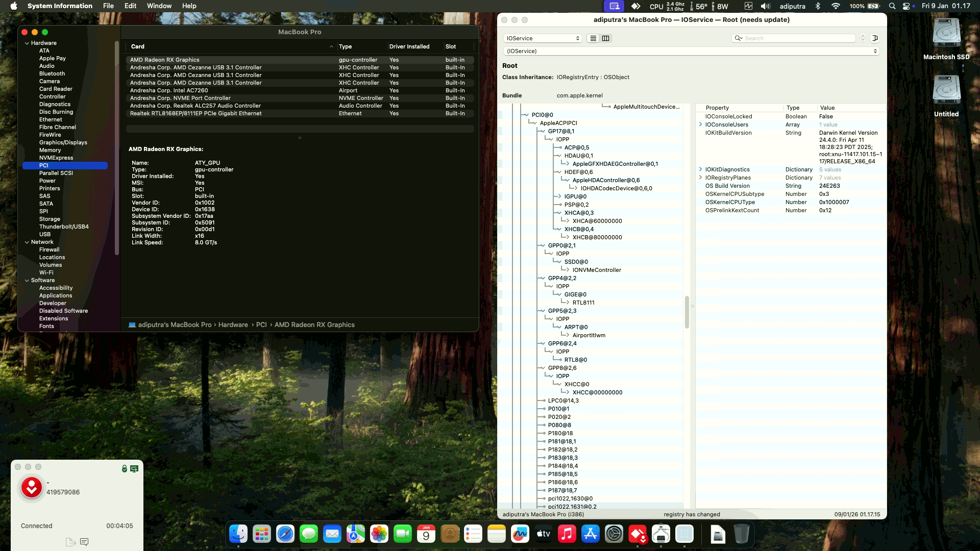Click the green lock security icon
Screen dimensions: 980x551
coord(124,468)
